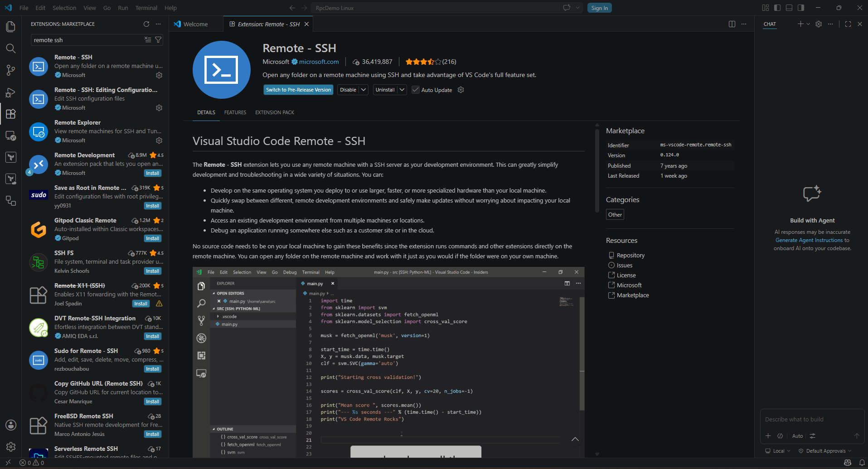The image size is (868, 469).
Task: Toggle the Auto Update checkbox
Action: pyautogui.click(x=416, y=90)
